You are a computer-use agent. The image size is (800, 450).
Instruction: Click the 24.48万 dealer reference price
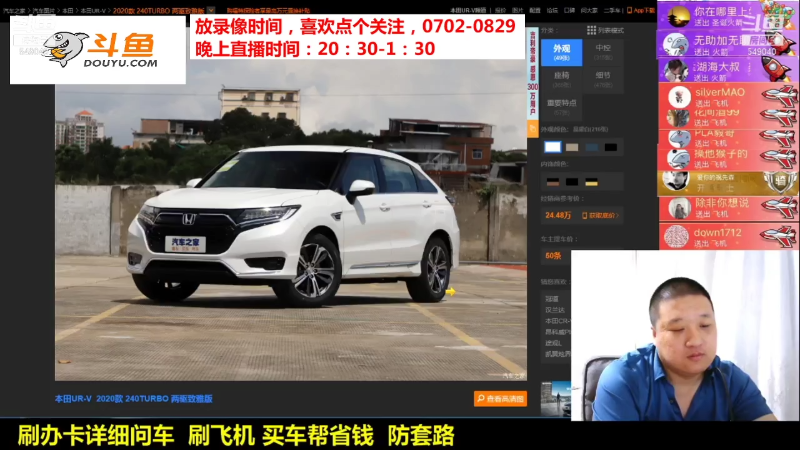click(x=558, y=215)
